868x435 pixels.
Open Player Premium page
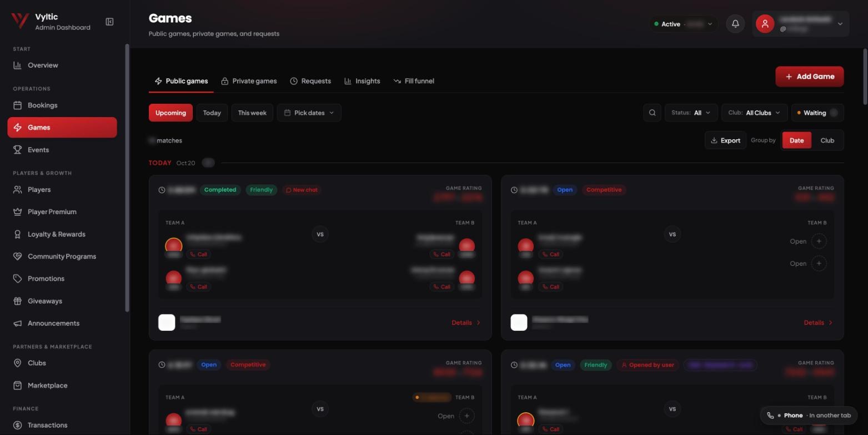coord(62,211)
